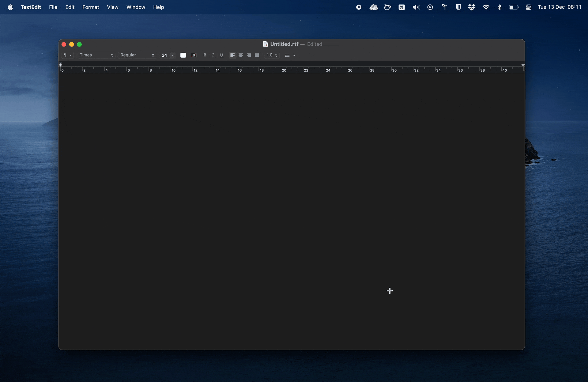Center align the text

tap(241, 55)
